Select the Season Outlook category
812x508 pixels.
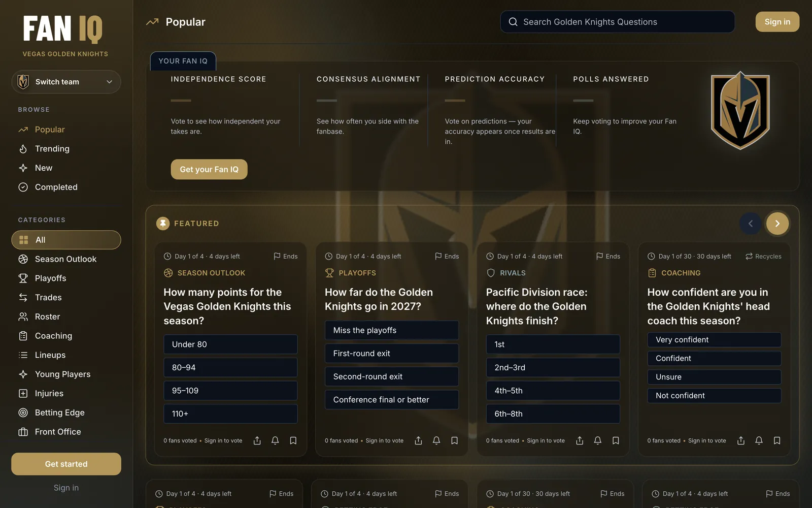click(66, 259)
